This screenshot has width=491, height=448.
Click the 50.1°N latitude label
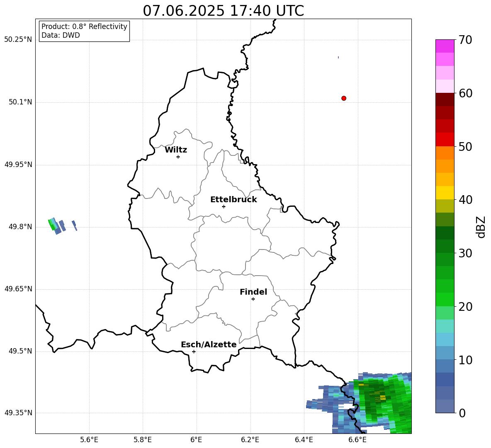(x=20, y=102)
